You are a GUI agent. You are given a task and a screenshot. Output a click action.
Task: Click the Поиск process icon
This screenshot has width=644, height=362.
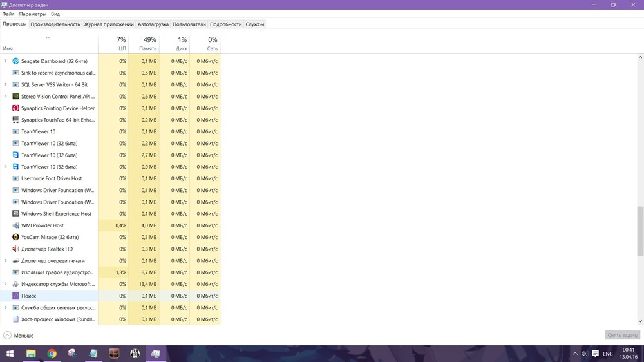pos(15,296)
